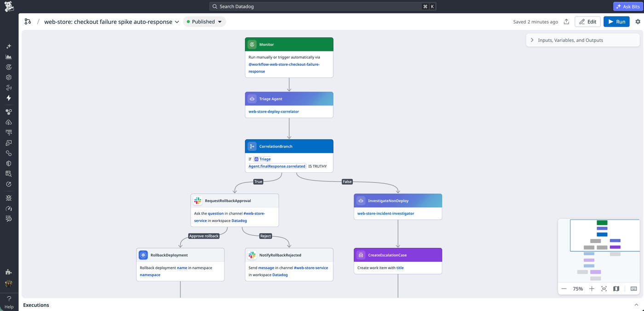The height and width of the screenshot is (311, 644).
Task: Click the True branch label
Action: pos(258,181)
